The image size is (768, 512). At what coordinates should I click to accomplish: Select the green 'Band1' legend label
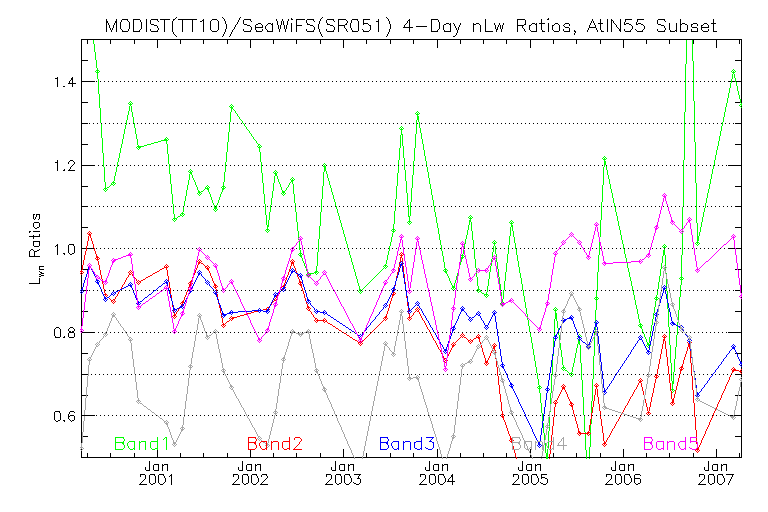click(142, 444)
